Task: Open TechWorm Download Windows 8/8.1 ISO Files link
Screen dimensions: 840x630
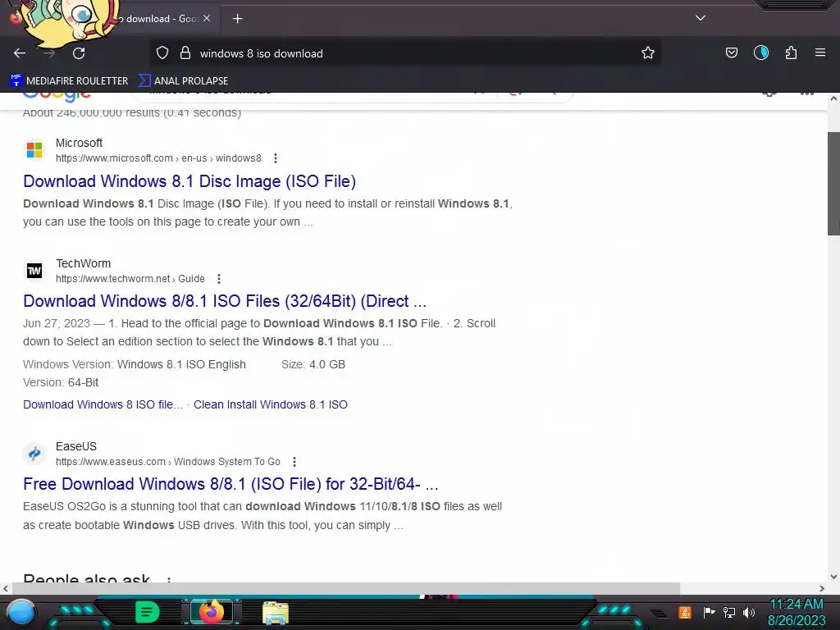Action: pyautogui.click(x=225, y=301)
